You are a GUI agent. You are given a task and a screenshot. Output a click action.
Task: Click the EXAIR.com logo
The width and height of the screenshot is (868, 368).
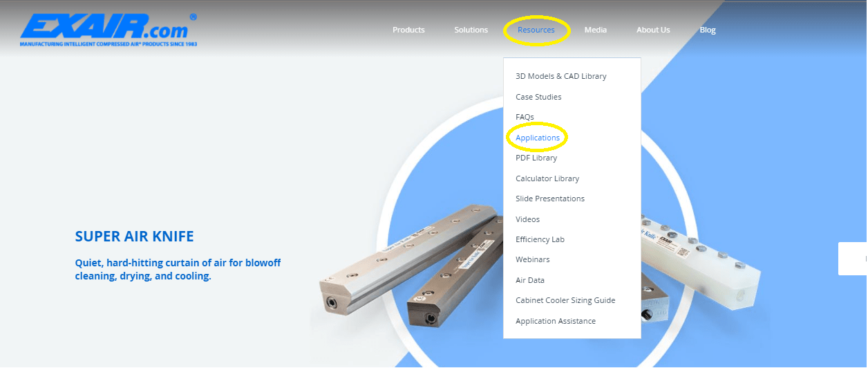coord(108,30)
